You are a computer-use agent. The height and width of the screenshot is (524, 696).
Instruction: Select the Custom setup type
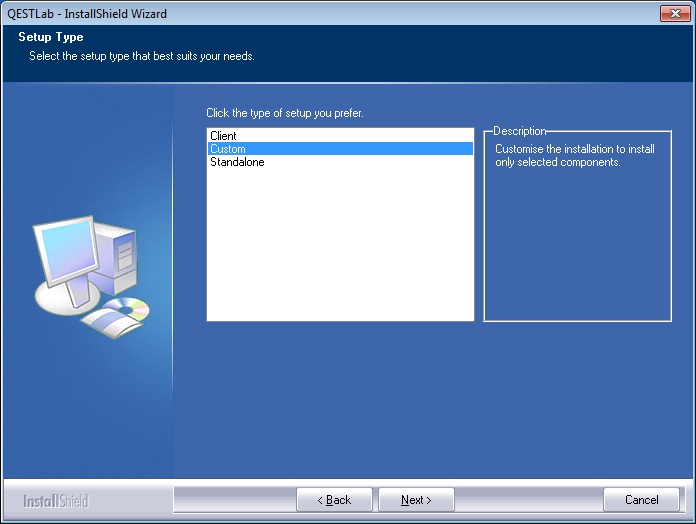pyautogui.click(x=228, y=149)
